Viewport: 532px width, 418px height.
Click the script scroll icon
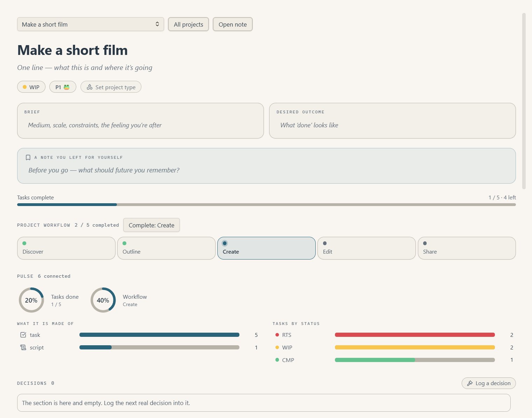[23, 348]
